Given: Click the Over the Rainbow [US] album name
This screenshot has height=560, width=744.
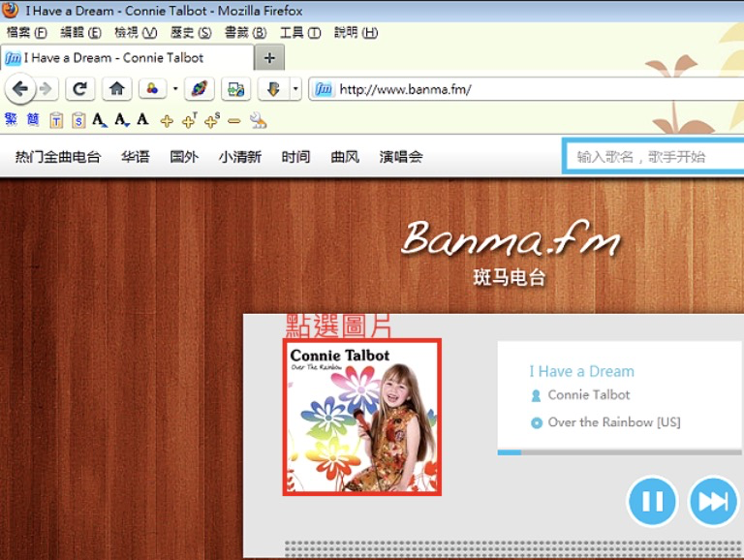Looking at the screenshot, I should point(614,421).
